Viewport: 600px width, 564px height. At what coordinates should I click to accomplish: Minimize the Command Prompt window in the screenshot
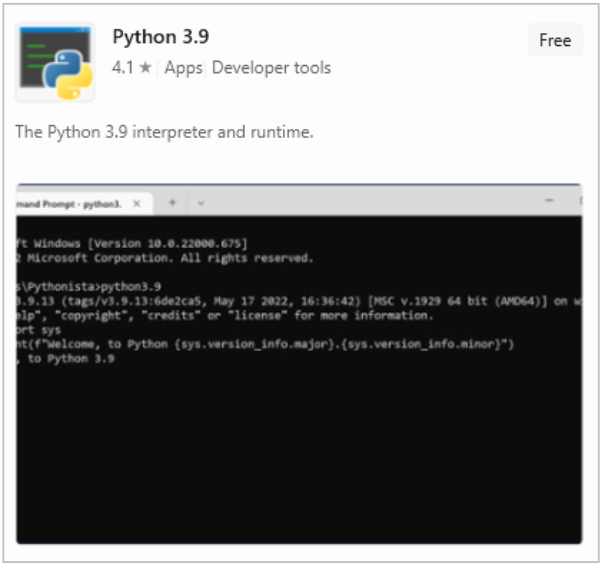point(552,202)
